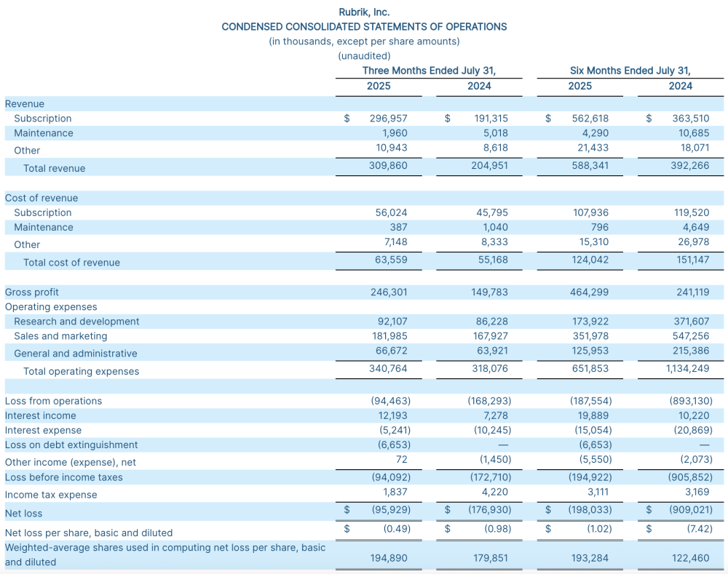The height and width of the screenshot is (574, 728).
Task: Click other income net value 72
Action: 402,459
